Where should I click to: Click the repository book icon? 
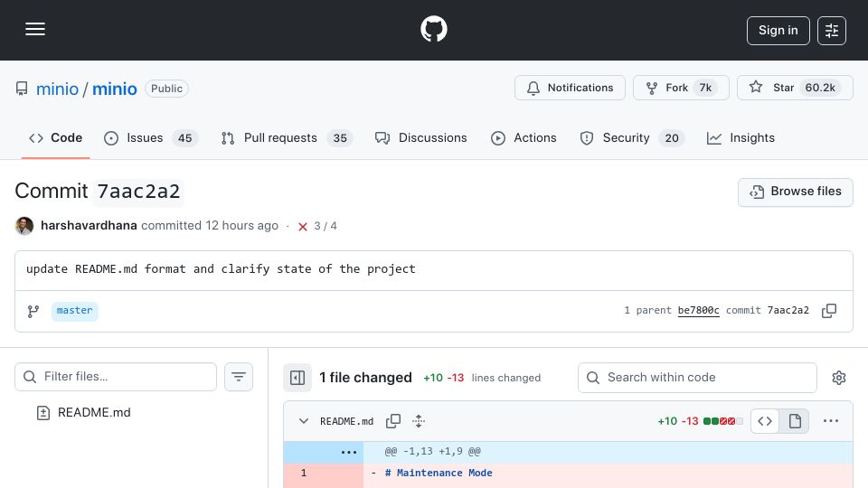click(22, 89)
